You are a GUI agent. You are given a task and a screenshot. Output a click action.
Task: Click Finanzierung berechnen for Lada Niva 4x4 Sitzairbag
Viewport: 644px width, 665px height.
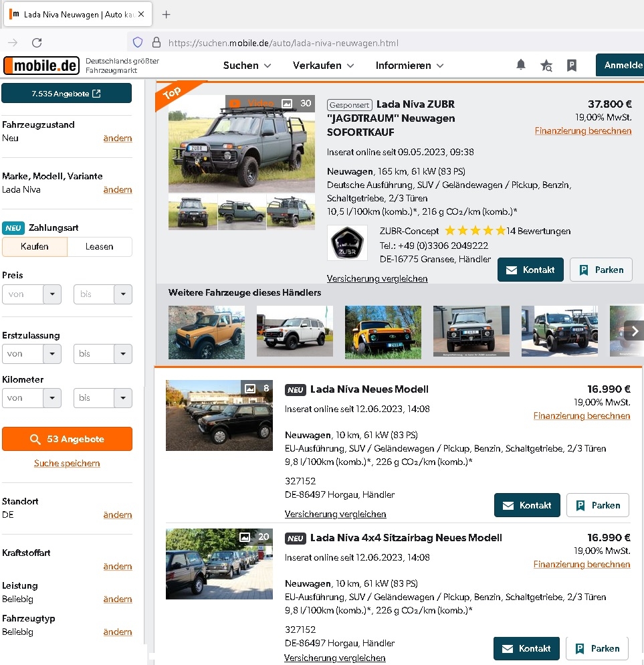point(582,564)
